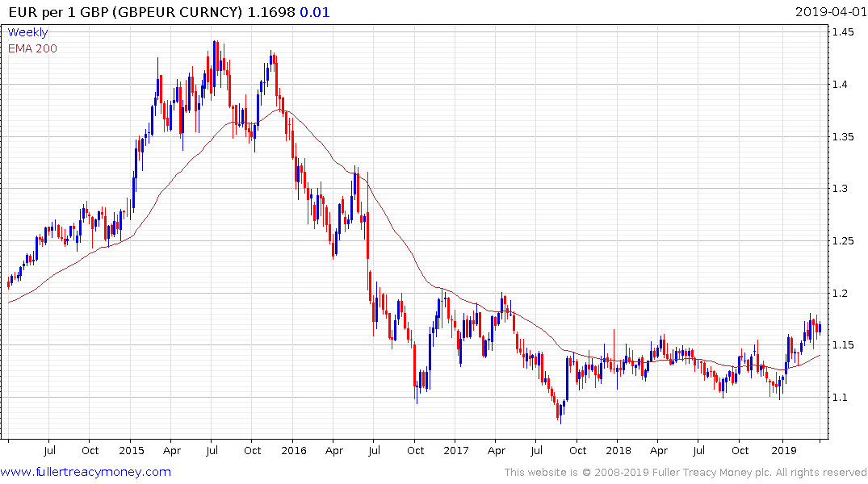868x484 pixels.
Task: Click the 2016 time axis label
Action: point(293,450)
